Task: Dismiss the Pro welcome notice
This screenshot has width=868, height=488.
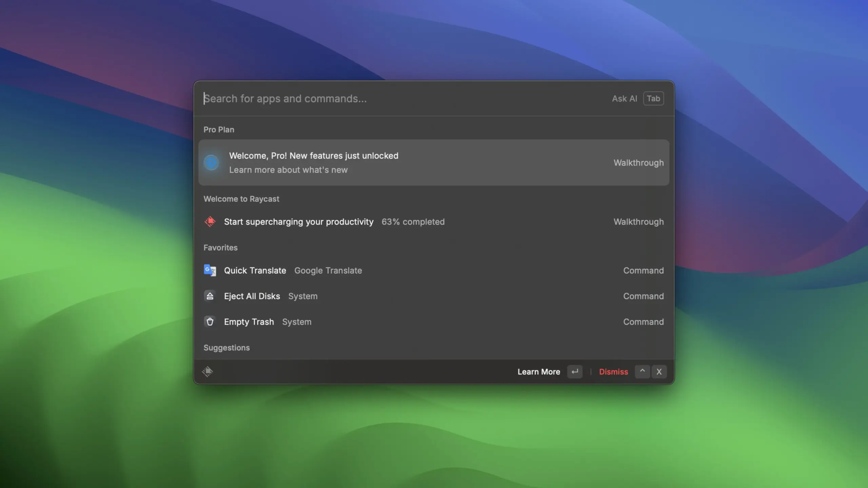Action: [613, 372]
